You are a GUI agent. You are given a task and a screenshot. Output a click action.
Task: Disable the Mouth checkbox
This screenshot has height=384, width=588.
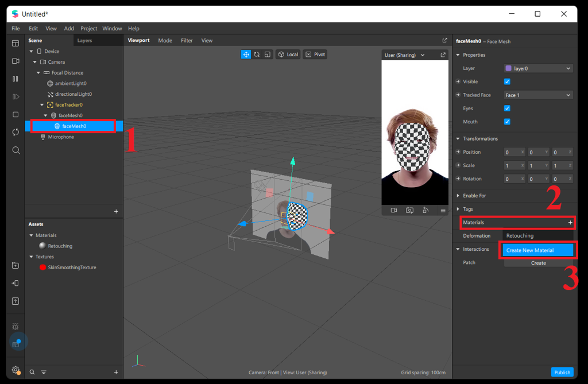click(507, 122)
